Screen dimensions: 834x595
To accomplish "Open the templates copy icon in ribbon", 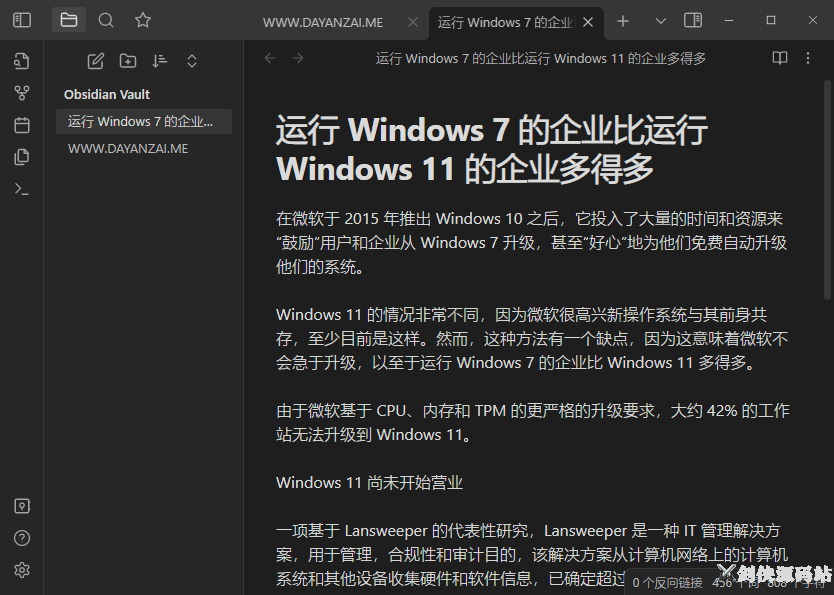I will coord(22,157).
